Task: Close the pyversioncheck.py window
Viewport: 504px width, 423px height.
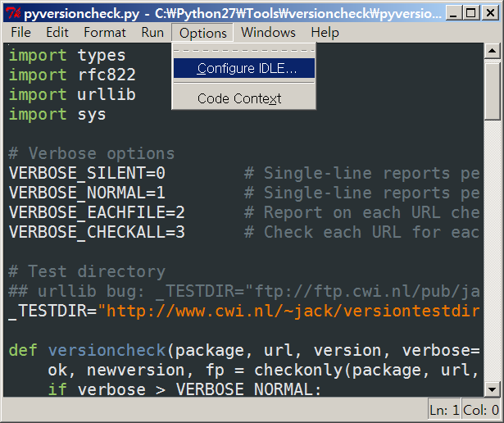Action: 490,13
